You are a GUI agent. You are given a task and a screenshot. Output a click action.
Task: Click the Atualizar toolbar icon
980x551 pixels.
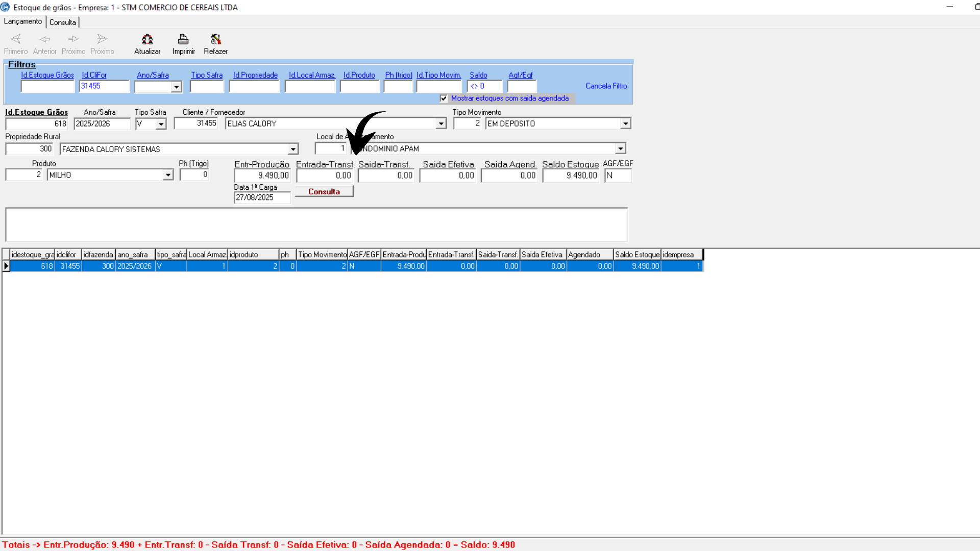(x=147, y=40)
